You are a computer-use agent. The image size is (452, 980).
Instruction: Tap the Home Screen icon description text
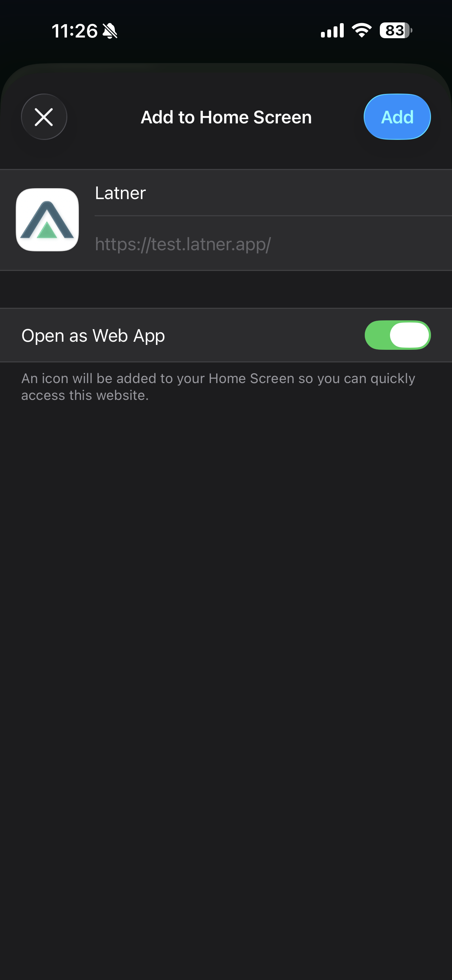(218, 387)
